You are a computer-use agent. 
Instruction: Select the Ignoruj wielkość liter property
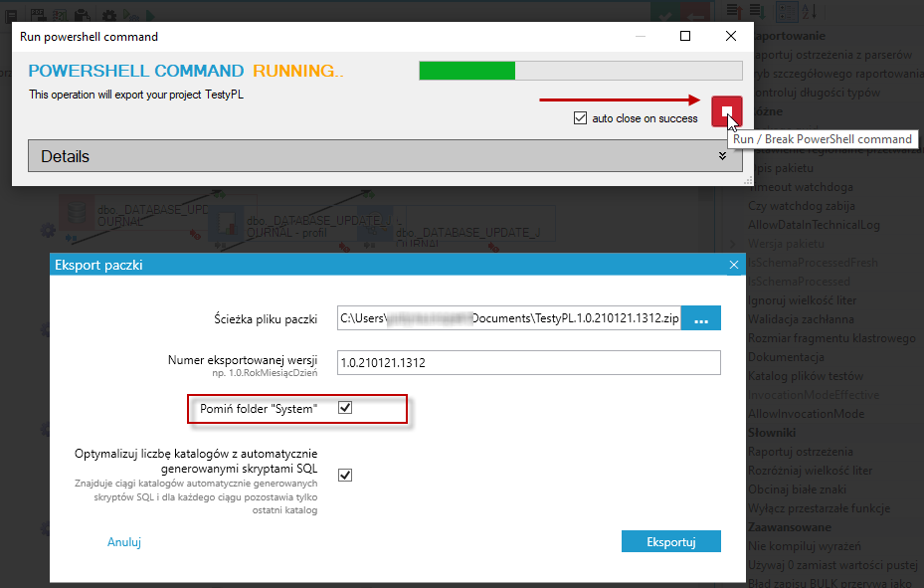tap(802, 300)
